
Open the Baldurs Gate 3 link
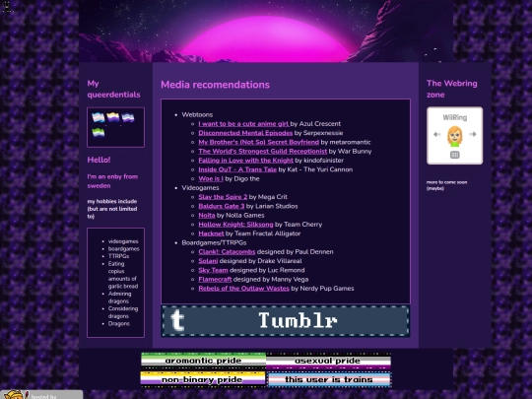pyautogui.click(x=222, y=206)
